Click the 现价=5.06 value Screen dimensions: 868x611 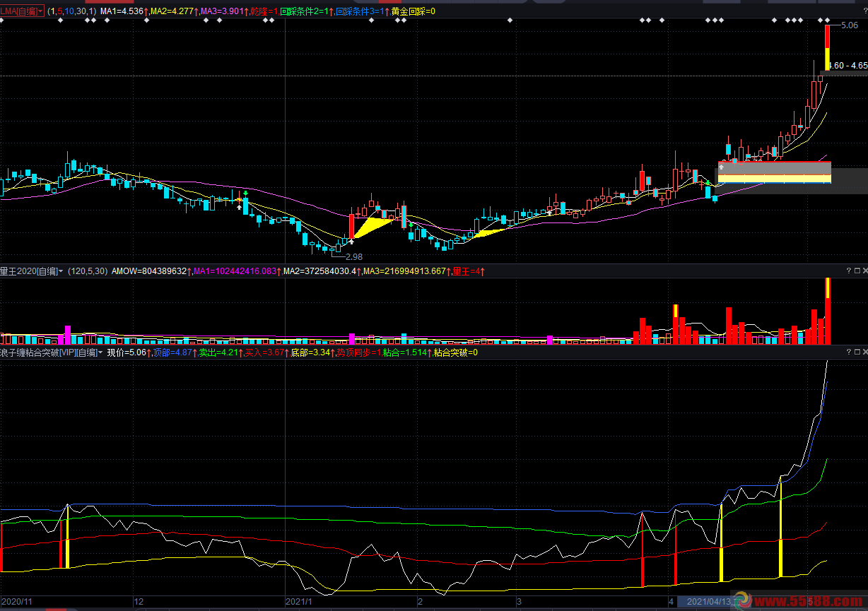point(127,352)
